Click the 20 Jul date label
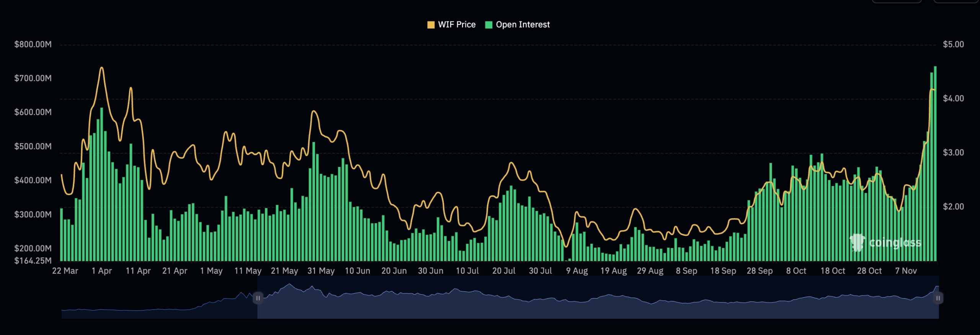Image resolution: width=980 pixels, height=335 pixels. click(504, 271)
